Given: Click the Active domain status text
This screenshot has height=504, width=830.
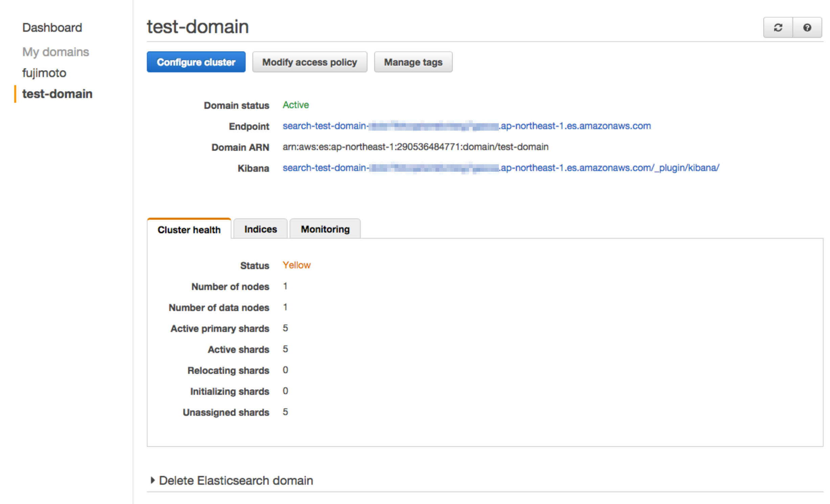Looking at the screenshot, I should [x=296, y=105].
